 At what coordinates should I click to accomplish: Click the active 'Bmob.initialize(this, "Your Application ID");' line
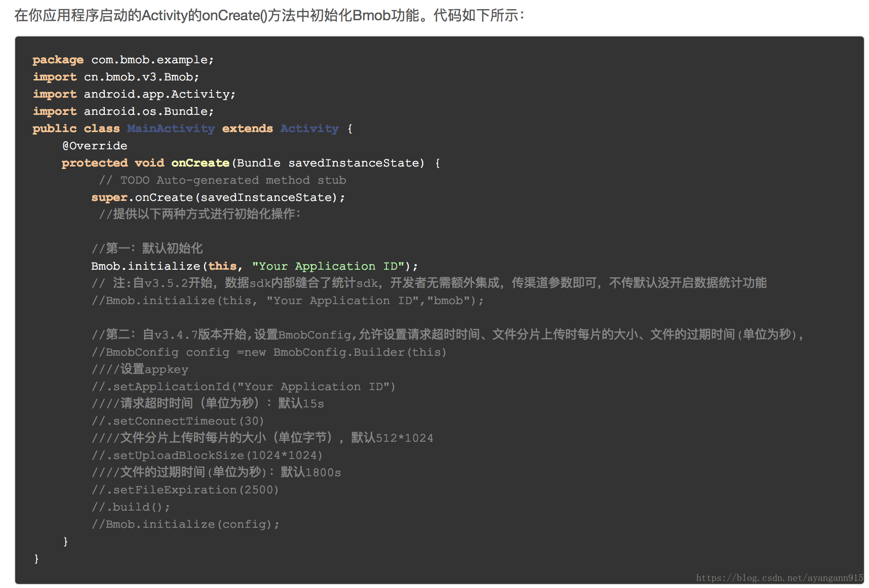click(255, 266)
